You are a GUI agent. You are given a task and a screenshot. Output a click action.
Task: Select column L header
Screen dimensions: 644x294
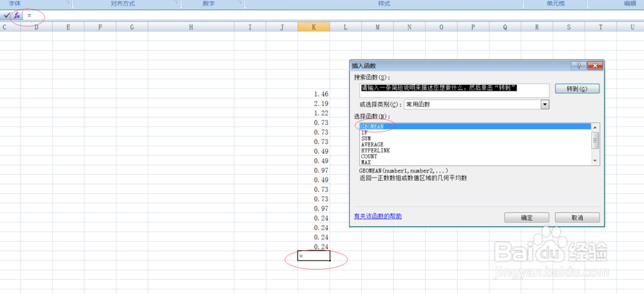click(345, 27)
